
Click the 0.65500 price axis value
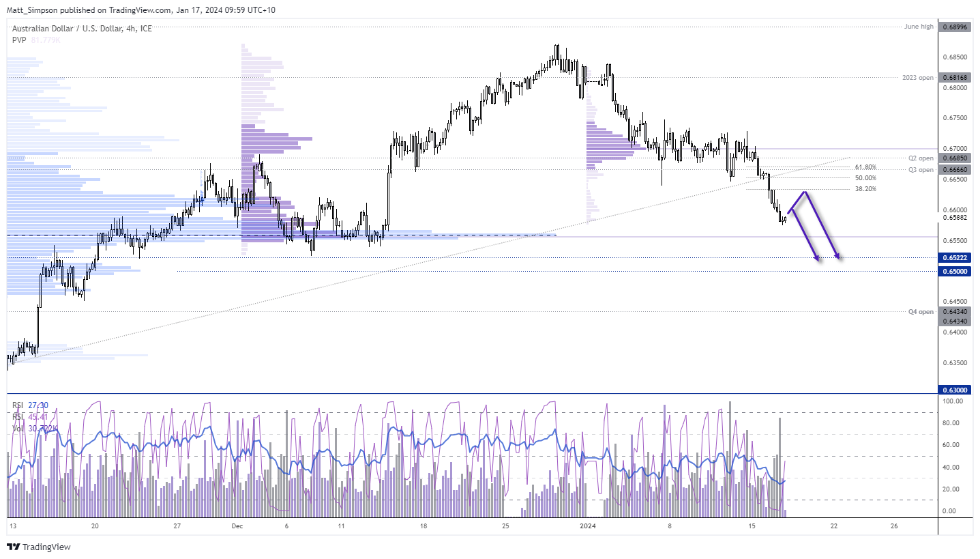pyautogui.click(x=956, y=240)
